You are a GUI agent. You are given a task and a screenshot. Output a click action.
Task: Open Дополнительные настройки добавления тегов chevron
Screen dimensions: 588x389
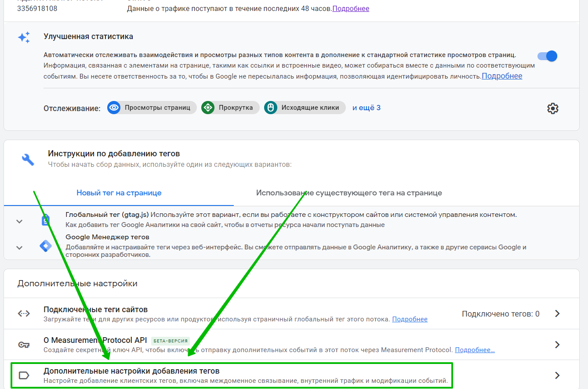pos(557,375)
